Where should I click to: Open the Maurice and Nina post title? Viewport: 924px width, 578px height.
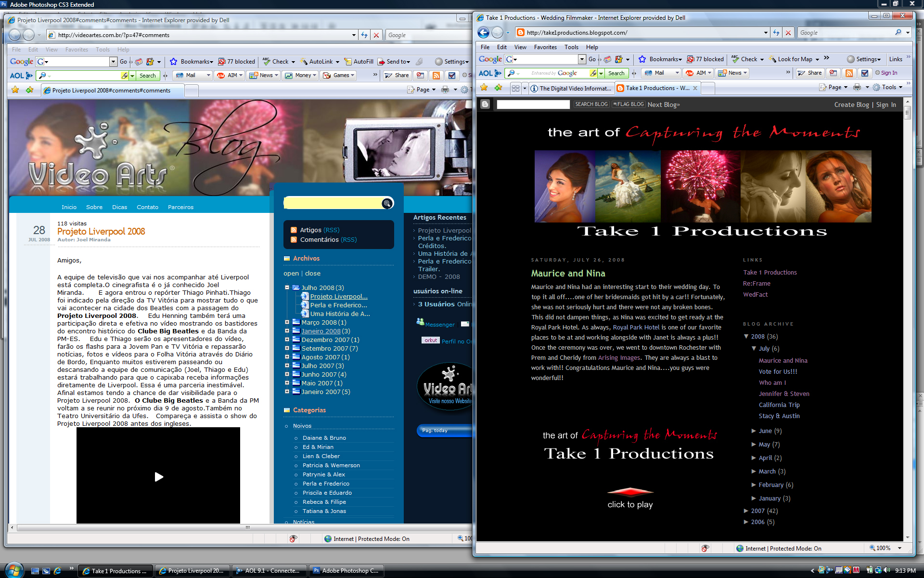(568, 273)
